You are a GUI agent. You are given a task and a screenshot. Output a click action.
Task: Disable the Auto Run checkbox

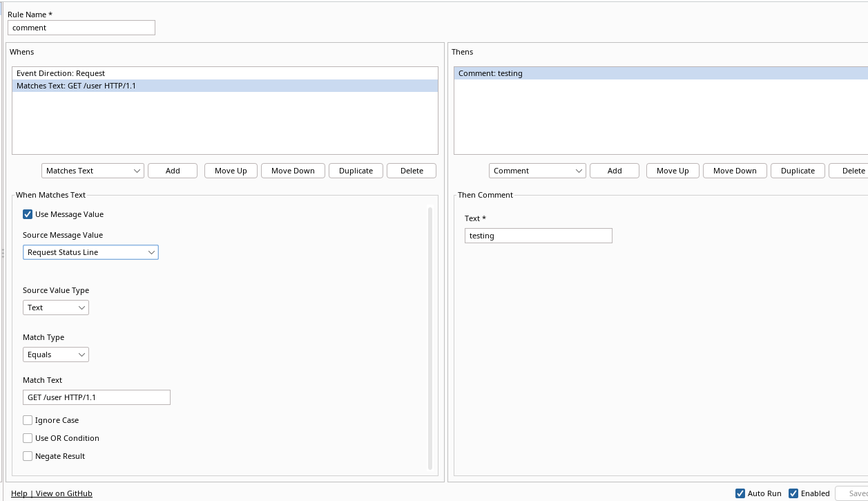tap(742, 493)
